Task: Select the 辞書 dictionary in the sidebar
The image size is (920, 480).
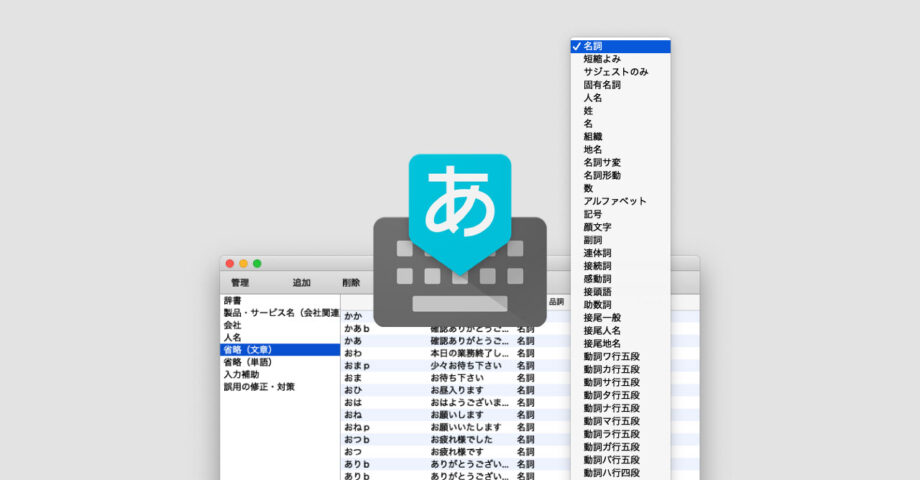Action: point(232,300)
